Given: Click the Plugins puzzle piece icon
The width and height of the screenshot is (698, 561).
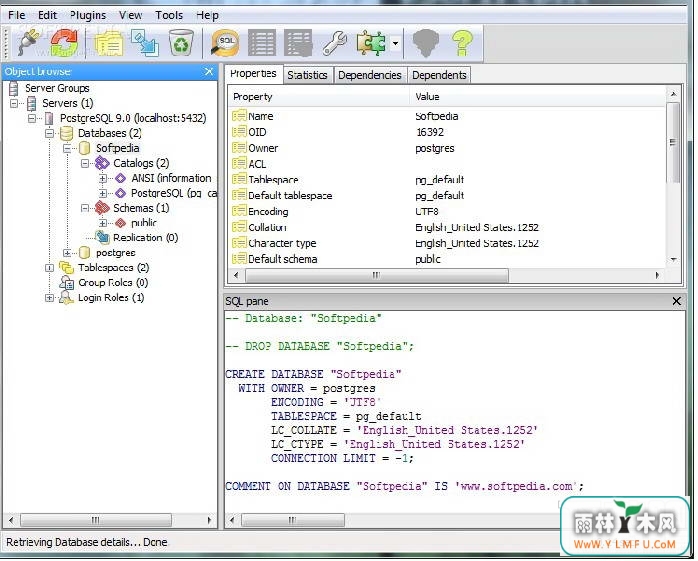Looking at the screenshot, I should 370,43.
